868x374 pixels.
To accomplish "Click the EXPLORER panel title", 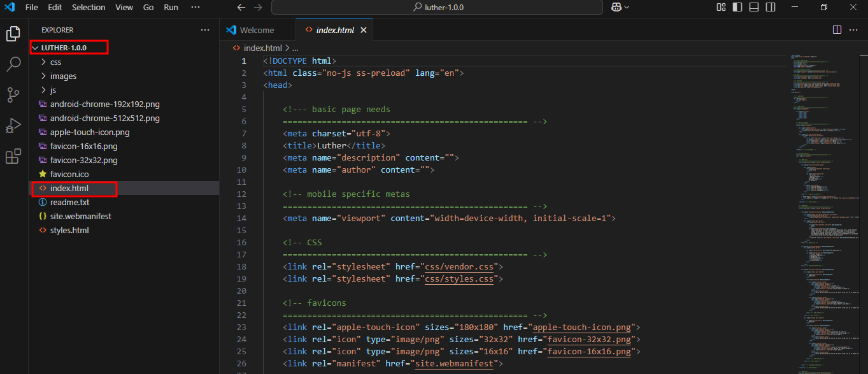I will tap(57, 30).
